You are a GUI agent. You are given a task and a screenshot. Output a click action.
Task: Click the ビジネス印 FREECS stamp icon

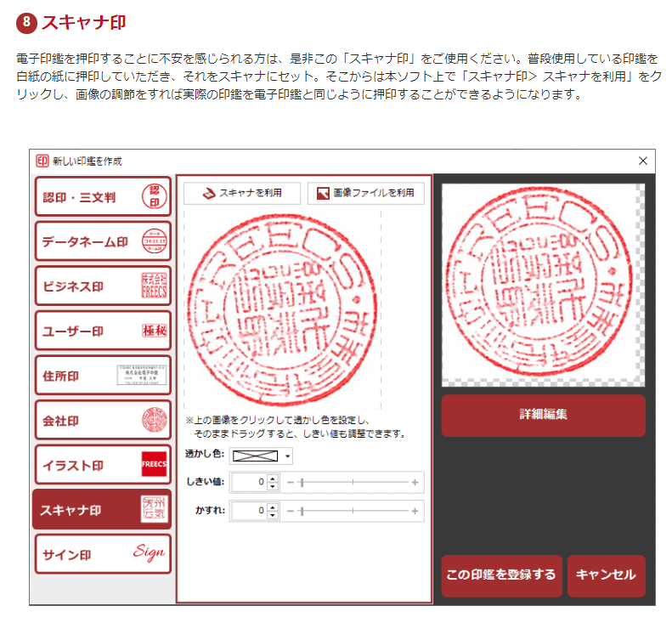pyautogui.click(x=154, y=286)
